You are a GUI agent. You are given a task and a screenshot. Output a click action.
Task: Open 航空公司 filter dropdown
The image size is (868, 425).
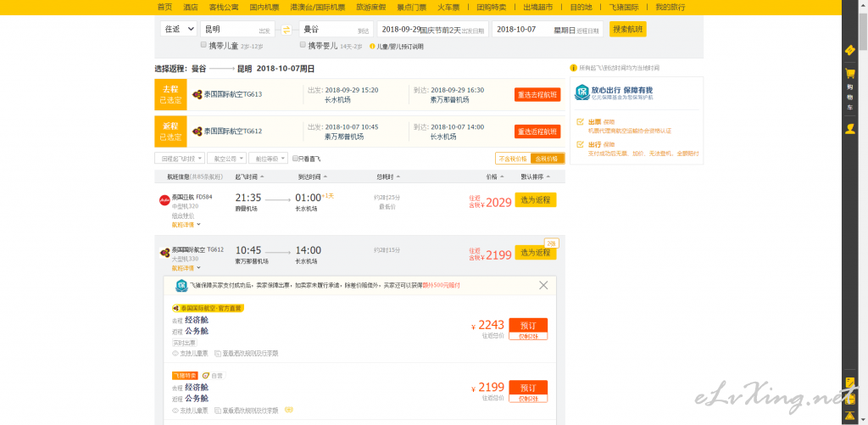point(226,159)
